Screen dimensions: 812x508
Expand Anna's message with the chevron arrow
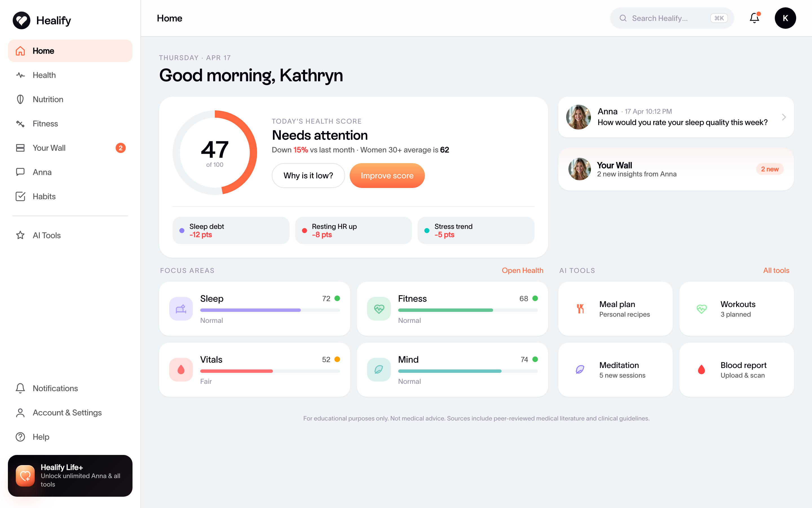click(784, 117)
